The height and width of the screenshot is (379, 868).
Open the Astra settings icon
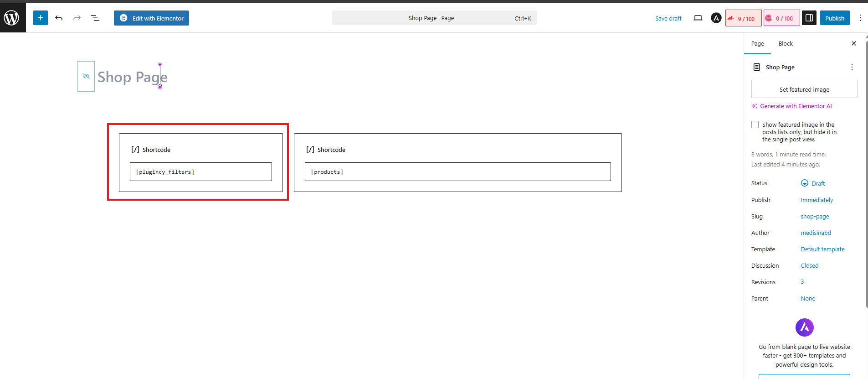pyautogui.click(x=716, y=18)
